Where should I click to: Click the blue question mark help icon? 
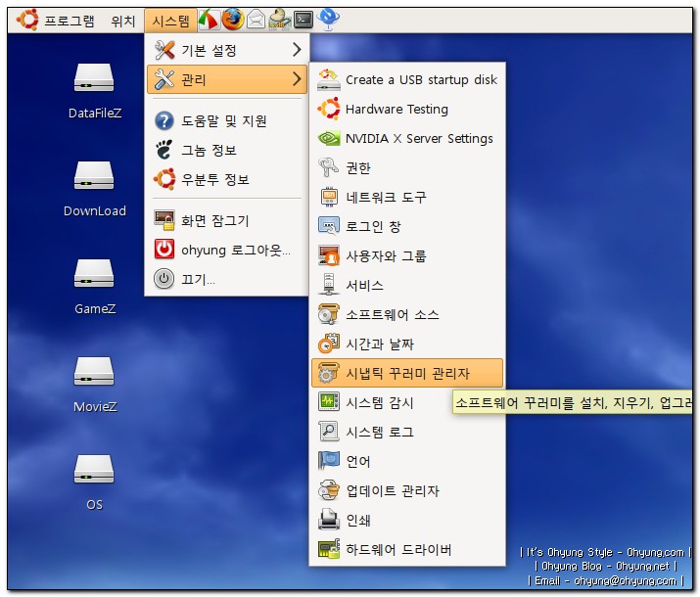[164, 121]
